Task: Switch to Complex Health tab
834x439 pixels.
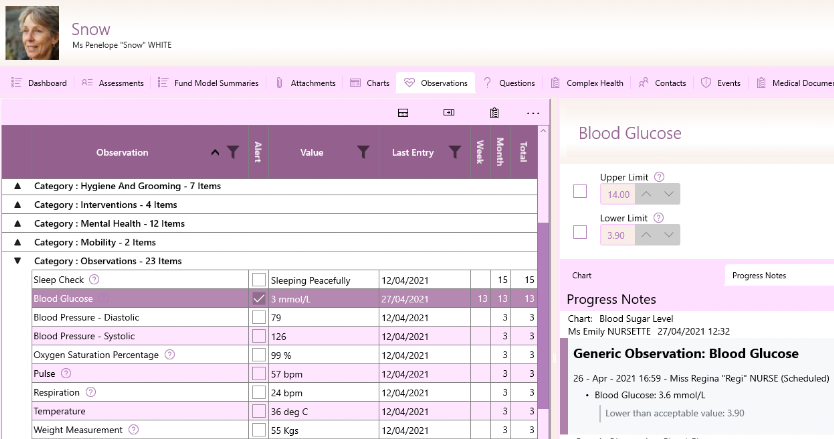Action: (x=587, y=83)
